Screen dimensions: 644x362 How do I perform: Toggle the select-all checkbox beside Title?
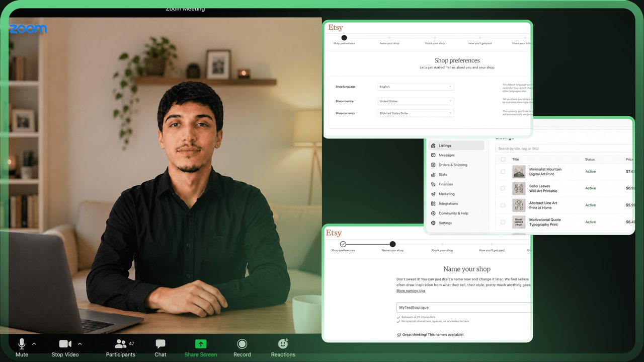[x=503, y=160]
